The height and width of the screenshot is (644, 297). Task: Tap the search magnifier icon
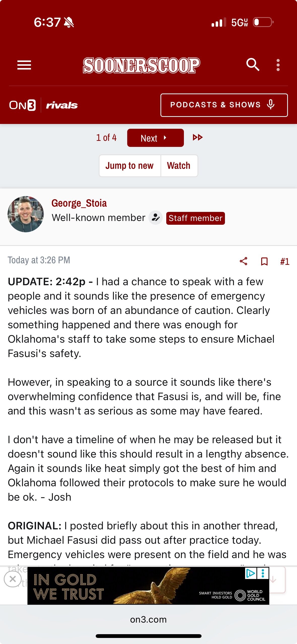coord(253,65)
